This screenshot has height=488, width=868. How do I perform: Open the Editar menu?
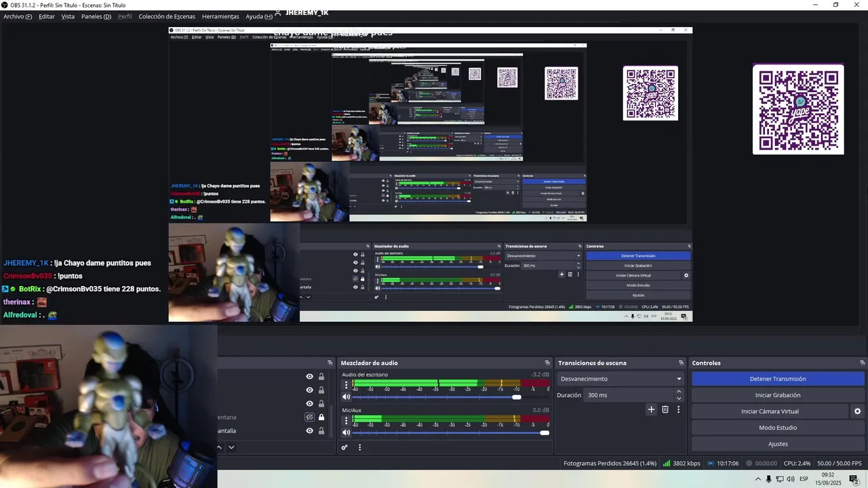point(47,16)
